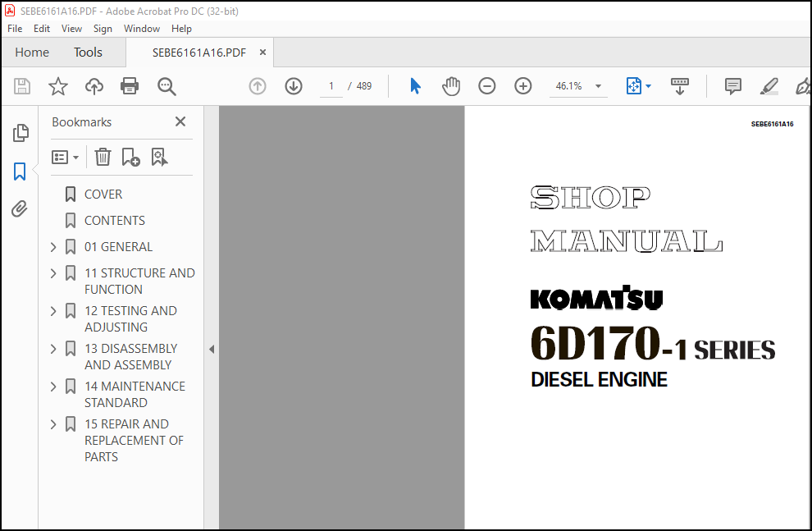This screenshot has width=812, height=531.
Task: Switch to the Home tab
Action: pos(32,53)
